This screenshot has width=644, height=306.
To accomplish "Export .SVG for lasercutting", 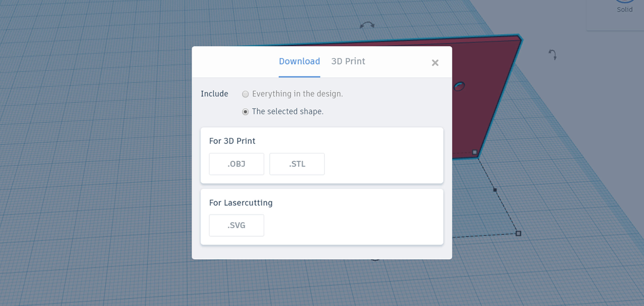I will (236, 225).
